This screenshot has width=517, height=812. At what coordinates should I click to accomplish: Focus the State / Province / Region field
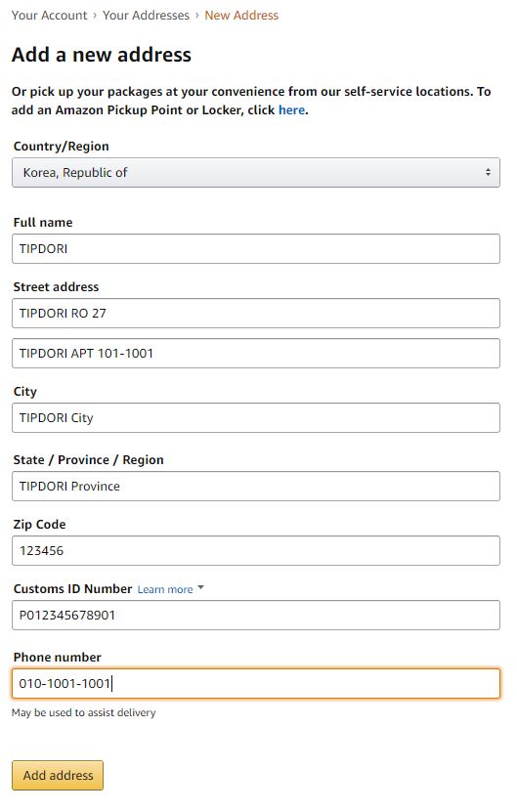(256, 487)
